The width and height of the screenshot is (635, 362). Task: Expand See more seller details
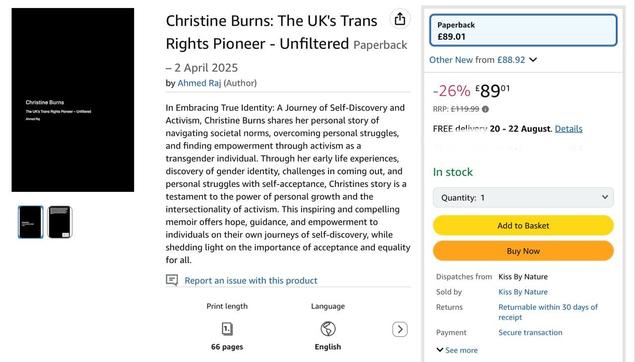point(457,350)
